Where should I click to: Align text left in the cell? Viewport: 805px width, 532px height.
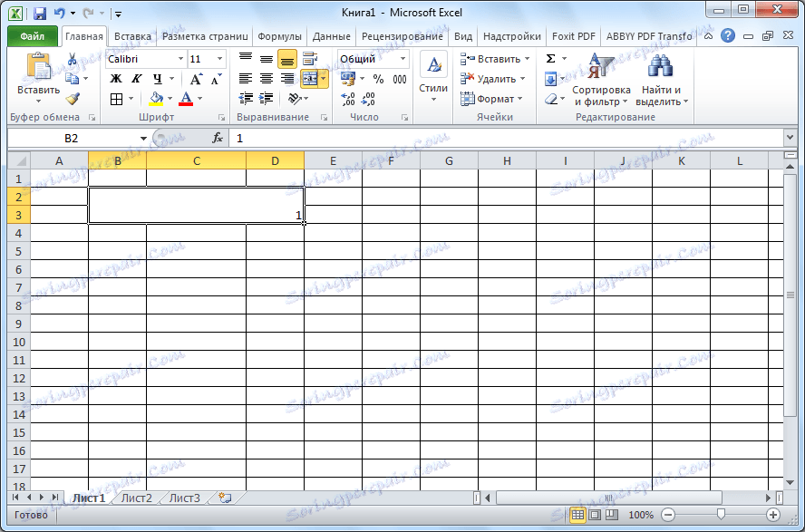click(246, 79)
